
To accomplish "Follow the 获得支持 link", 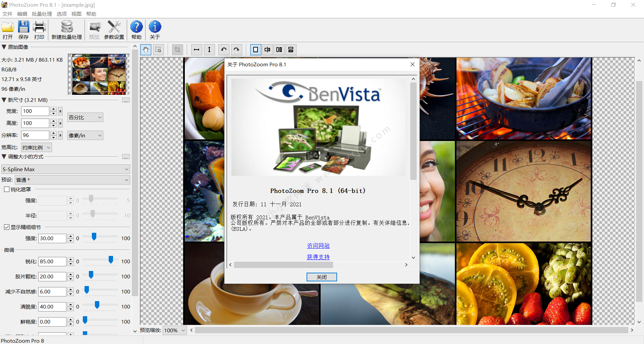I will pyautogui.click(x=318, y=257).
